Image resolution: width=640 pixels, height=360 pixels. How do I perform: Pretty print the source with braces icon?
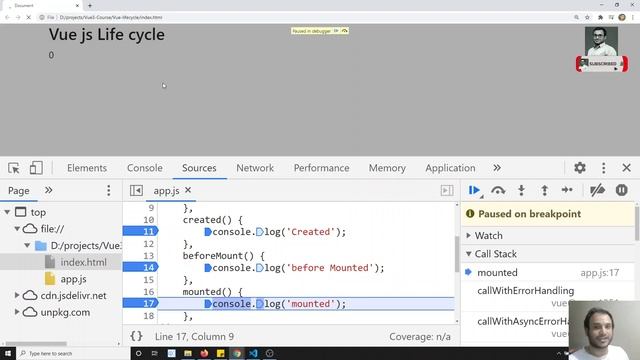[x=136, y=336]
